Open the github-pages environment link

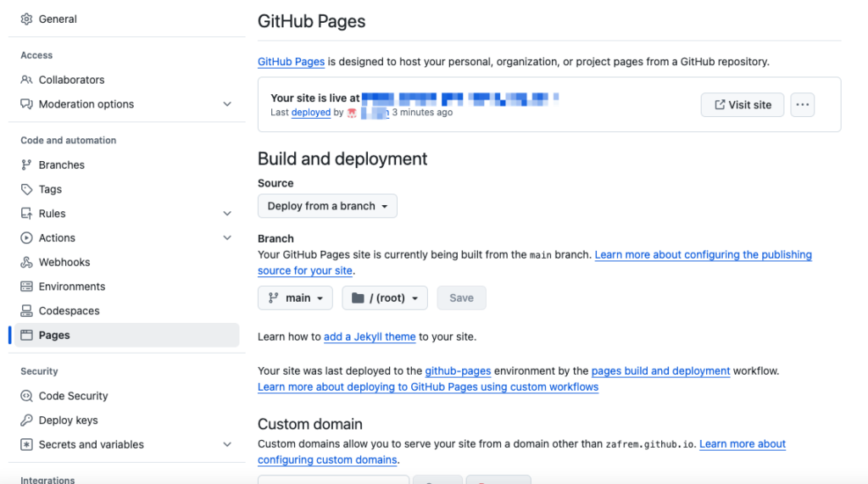pyautogui.click(x=458, y=371)
